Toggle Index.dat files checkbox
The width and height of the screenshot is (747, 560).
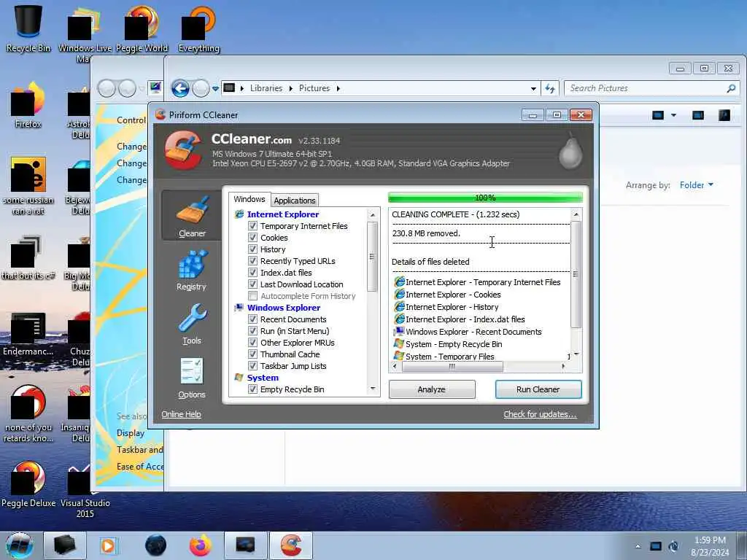(x=253, y=273)
